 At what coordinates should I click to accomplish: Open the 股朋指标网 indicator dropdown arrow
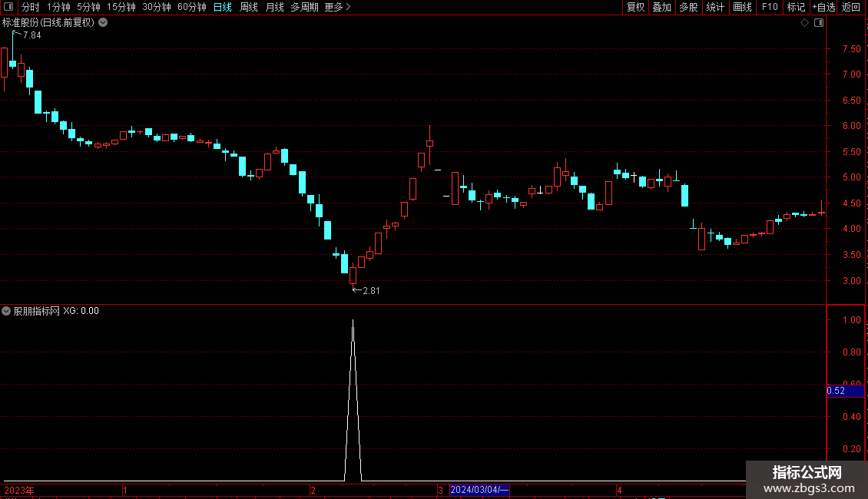[x=6, y=311]
